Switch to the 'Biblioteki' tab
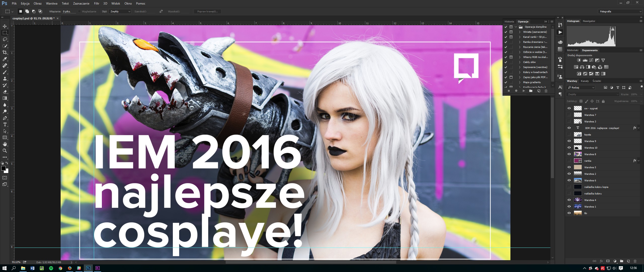644x272 pixels. [573, 50]
